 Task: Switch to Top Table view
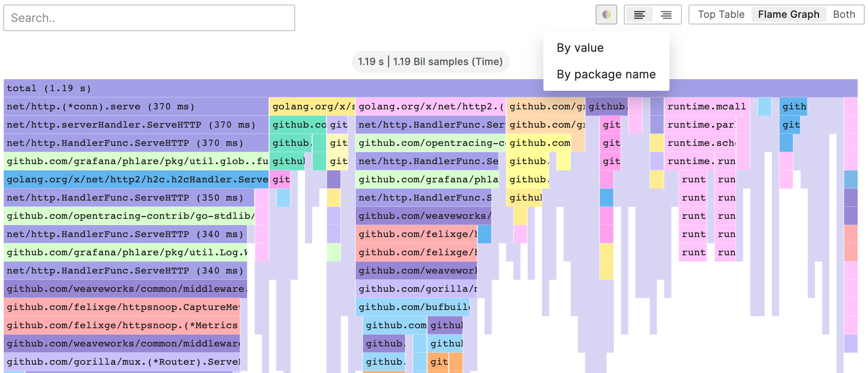721,15
